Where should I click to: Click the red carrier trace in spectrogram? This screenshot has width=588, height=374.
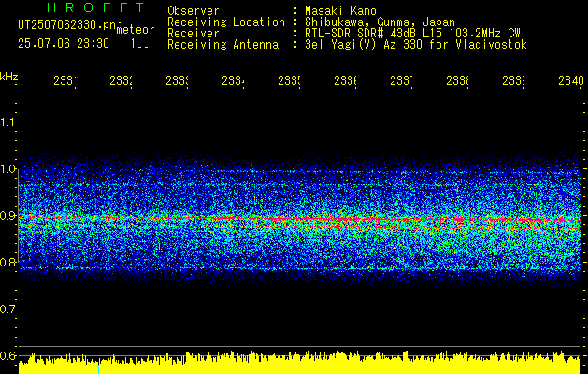coord(300,219)
